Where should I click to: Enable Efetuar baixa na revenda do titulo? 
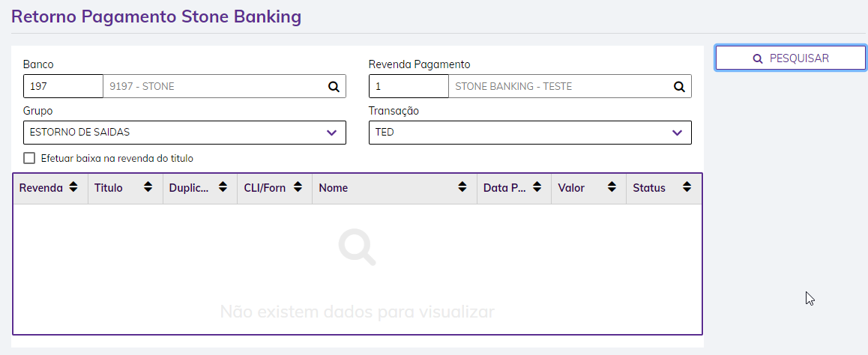tap(30, 158)
